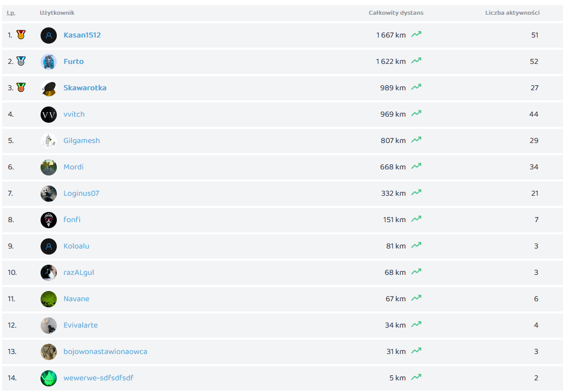Click the gold medal icon for first place

pos(21,35)
